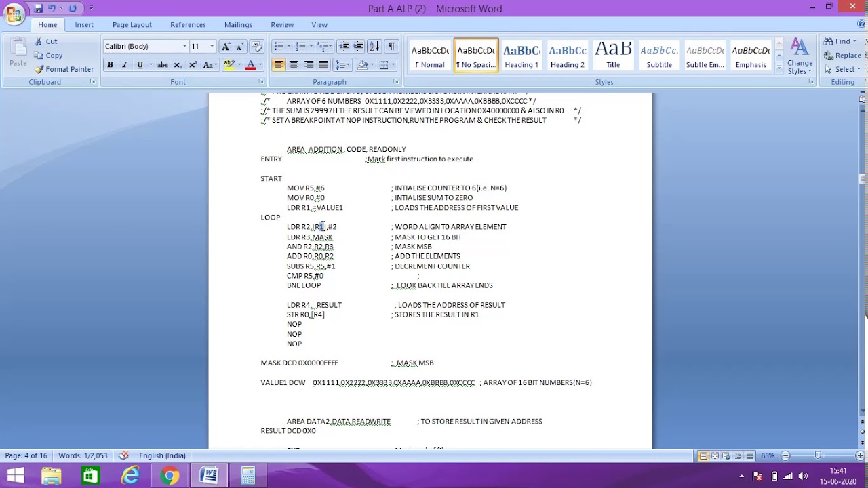Viewport: 868px width, 488px height.
Task: Toggle strikethrough formatting
Action: (163, 65)
